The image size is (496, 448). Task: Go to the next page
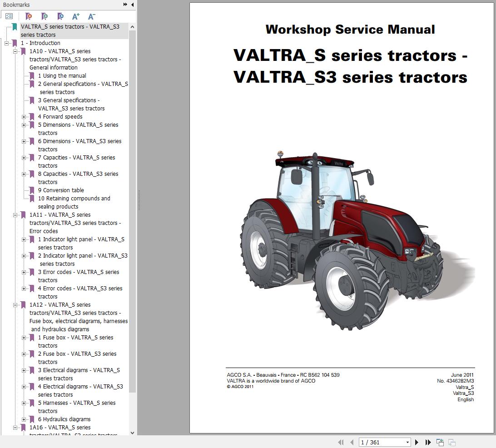click(x=417, y=442)
